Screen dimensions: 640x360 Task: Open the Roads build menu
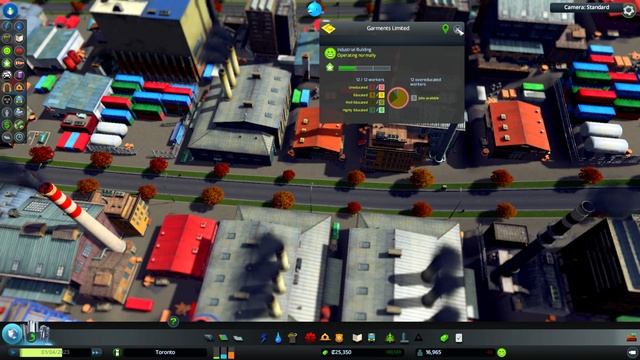click(x=209, y=338)
